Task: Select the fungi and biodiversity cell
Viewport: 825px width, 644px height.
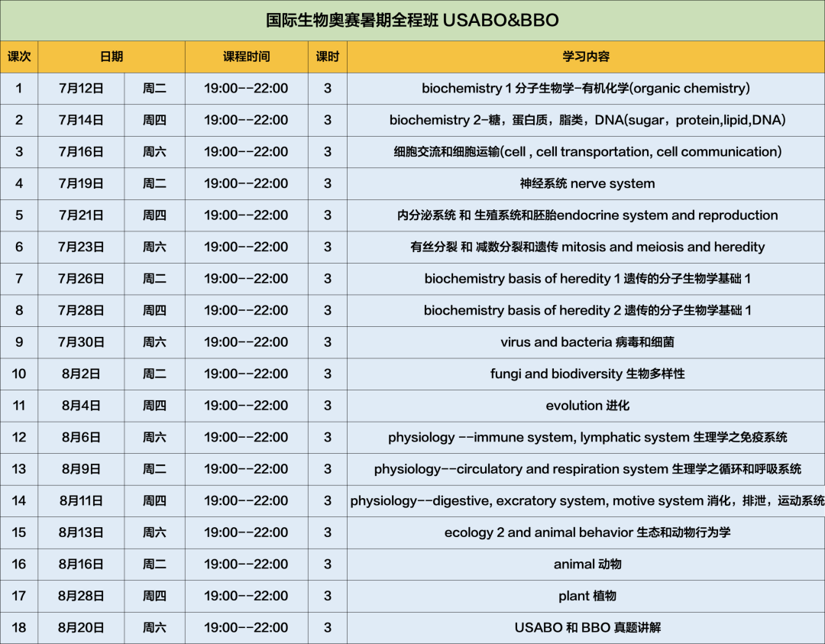Action: tap(586, 374)
